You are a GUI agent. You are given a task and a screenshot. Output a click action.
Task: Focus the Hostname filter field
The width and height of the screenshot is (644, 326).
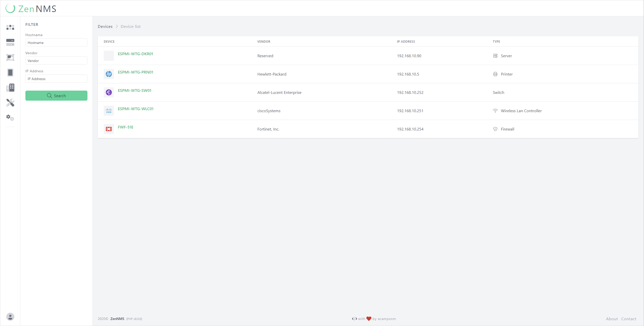click(56, 42)
